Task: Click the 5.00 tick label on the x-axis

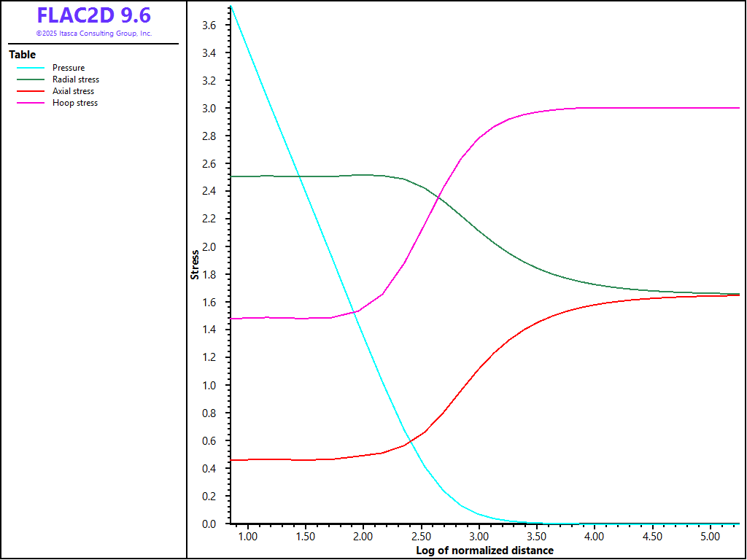Action: tap(710, 537)
